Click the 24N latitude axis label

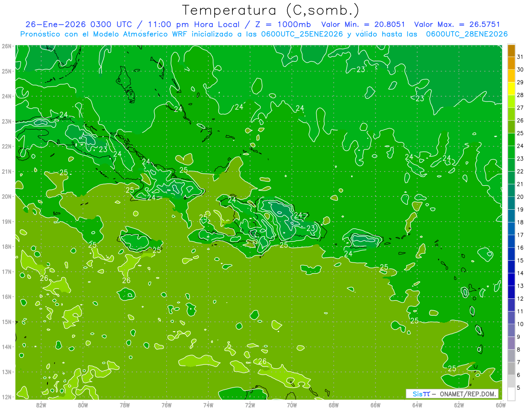[7, 96]
